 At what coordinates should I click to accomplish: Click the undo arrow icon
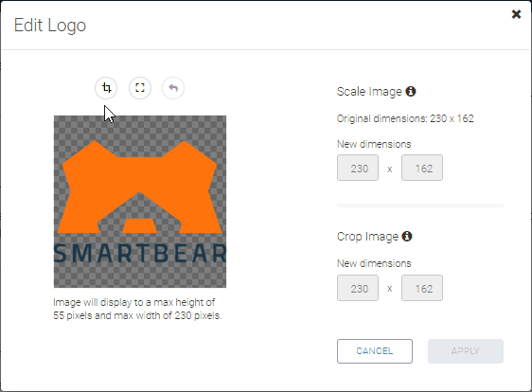tap(173, 88)
